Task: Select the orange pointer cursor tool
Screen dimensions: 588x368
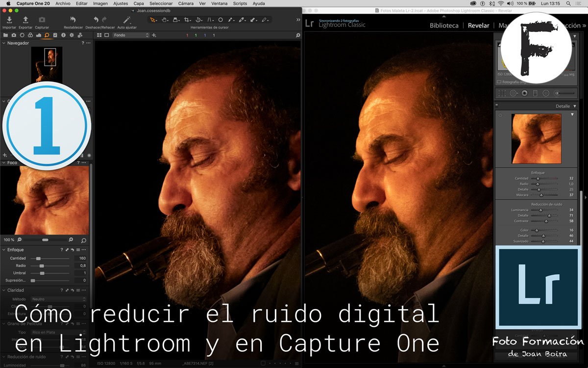Action: click(x=153, y=20)
